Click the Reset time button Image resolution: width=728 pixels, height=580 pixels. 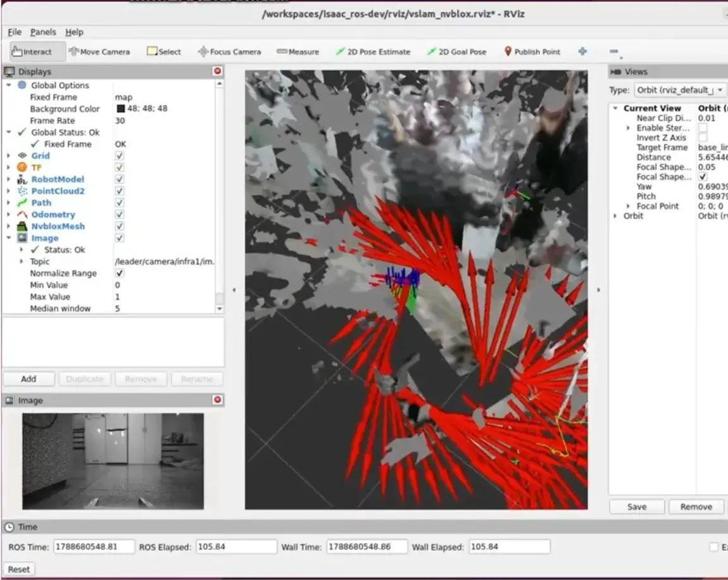coord(18,569)
